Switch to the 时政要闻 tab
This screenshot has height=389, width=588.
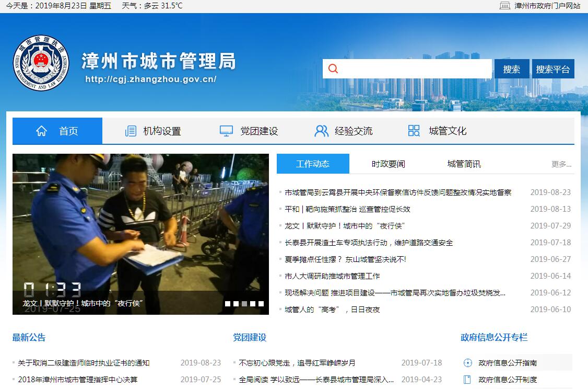pyautogui.click(x=388, y=164)
